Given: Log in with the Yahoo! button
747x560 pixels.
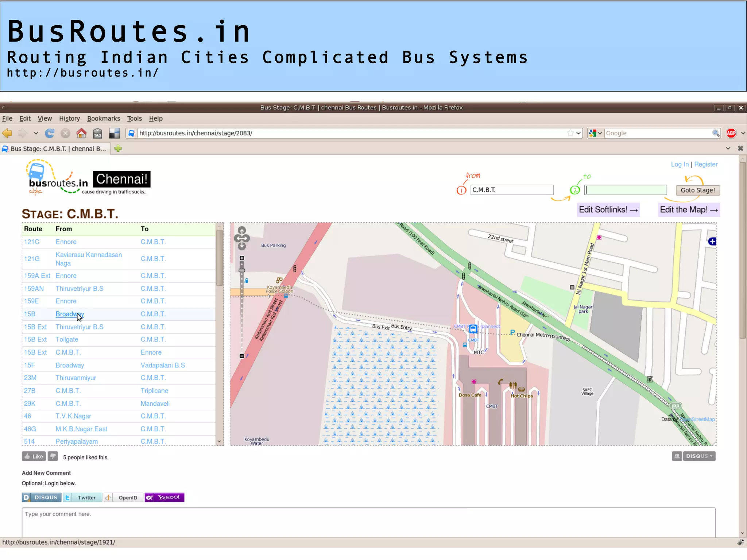Looking at the screenshot, I should tap(164, 498).
